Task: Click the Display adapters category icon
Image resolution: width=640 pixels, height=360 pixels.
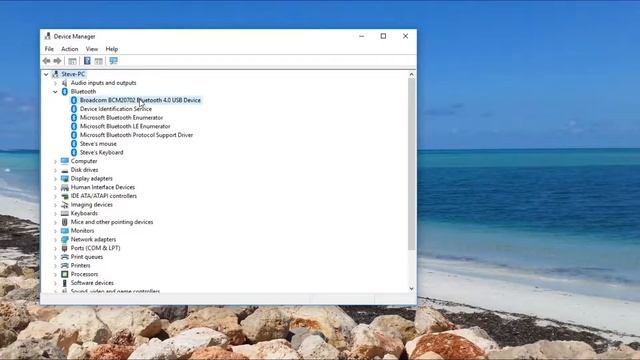Action: (64, 178)
